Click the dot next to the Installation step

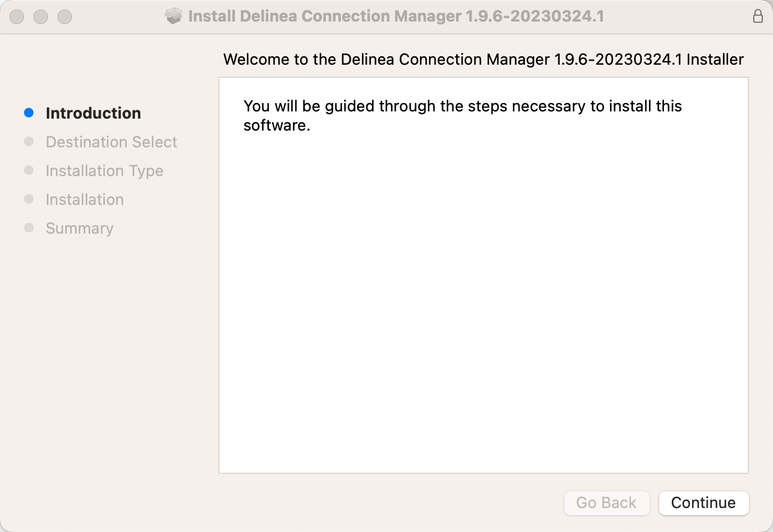(x=28, y=199)
